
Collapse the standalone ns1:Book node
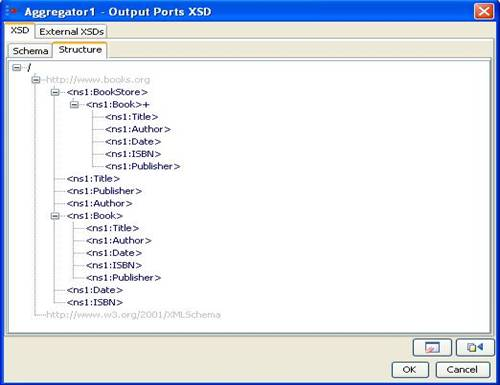pos(55,216)
